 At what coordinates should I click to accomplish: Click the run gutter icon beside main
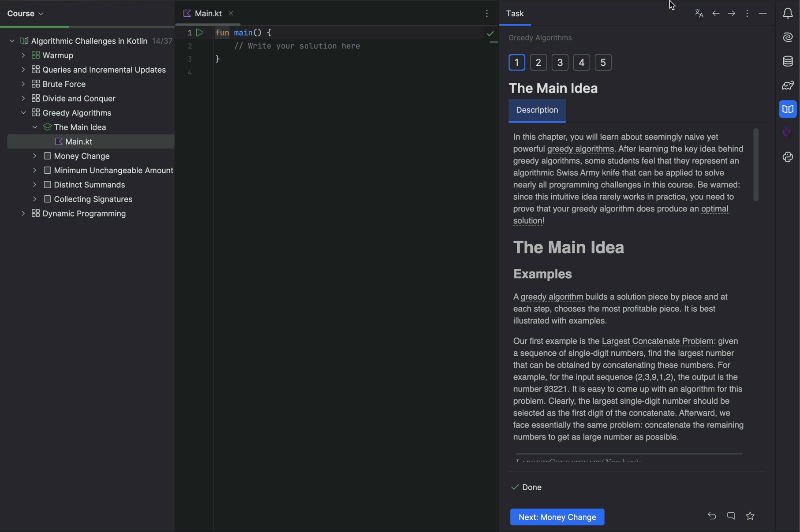pyautogui.click(x=200, y=33)
